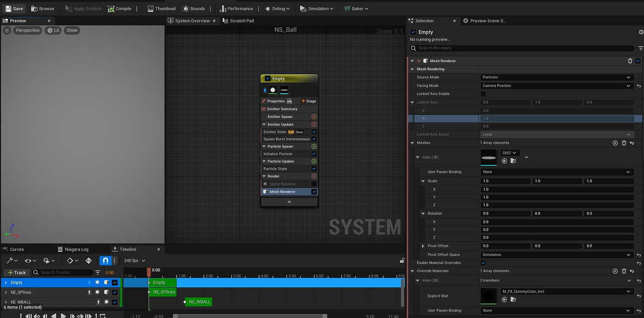The width and height of the screenshot is (644, 318).
Task: Add a module to Particle Update
Action: 314,161
